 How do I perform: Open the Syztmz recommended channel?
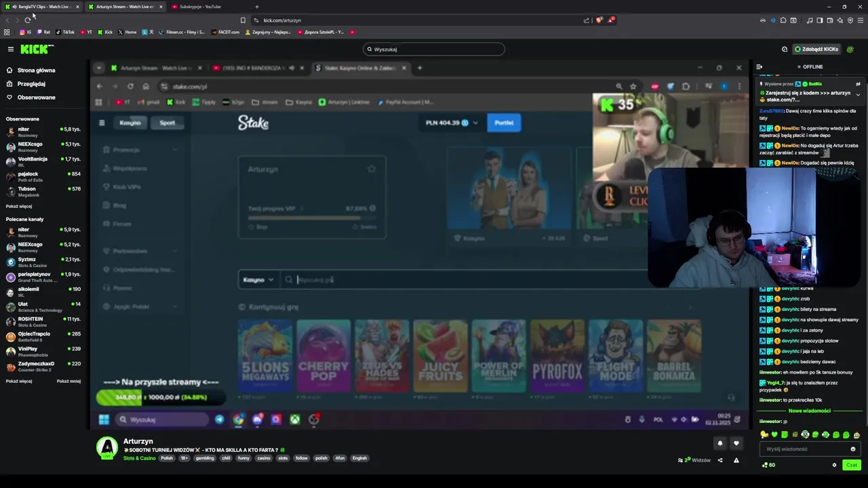pos(43,262)
